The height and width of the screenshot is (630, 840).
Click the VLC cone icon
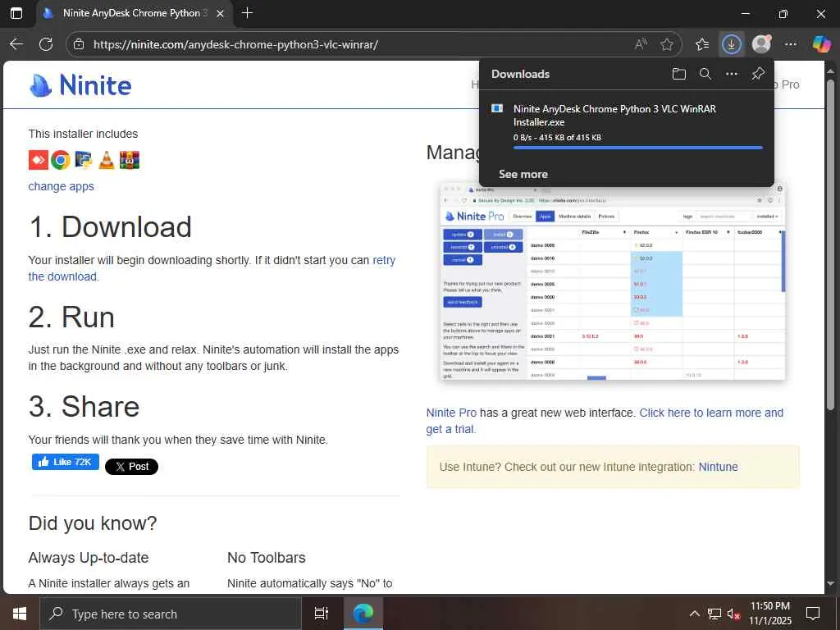coord(106,160)
